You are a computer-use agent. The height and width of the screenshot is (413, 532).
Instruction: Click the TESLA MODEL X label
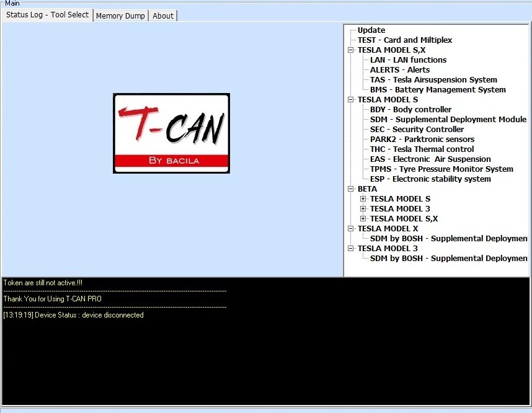388,228
